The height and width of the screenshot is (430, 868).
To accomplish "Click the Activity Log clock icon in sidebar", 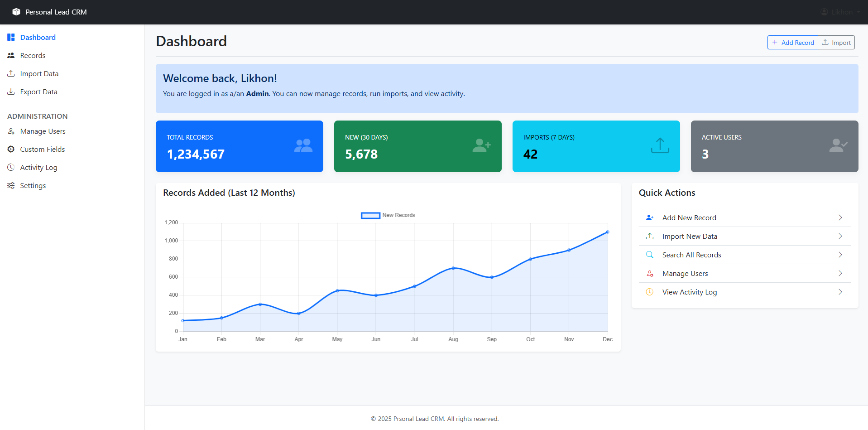I will 11,167.
